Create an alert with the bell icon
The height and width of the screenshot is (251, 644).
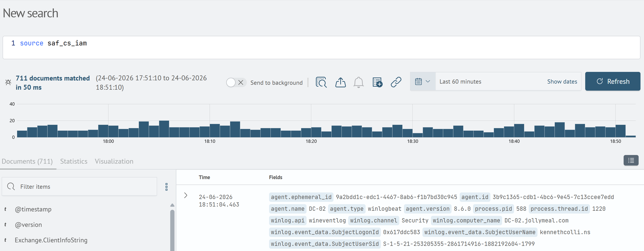point(358,82)
